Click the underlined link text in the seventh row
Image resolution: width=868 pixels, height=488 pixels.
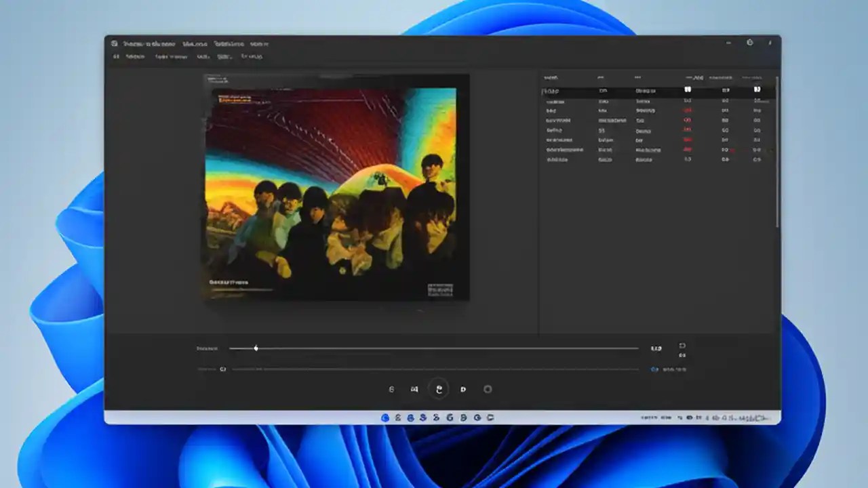point(647,149)
